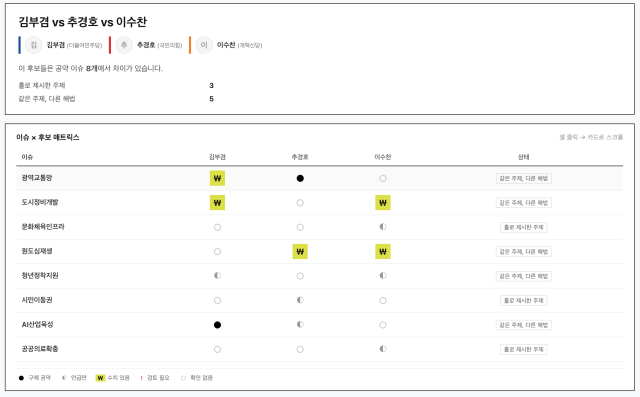Click '홀로 제시한 주제' summary count row
Screen dimensions: 640x397
(116, 85)
